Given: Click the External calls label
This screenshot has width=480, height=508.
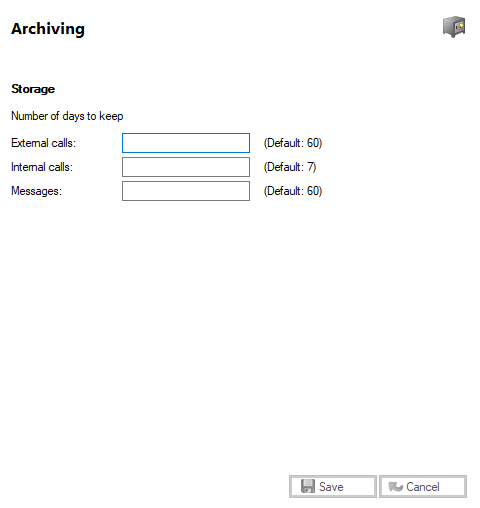Looking at the screenshot, I should pyautogui.click(x=43, y=143).
